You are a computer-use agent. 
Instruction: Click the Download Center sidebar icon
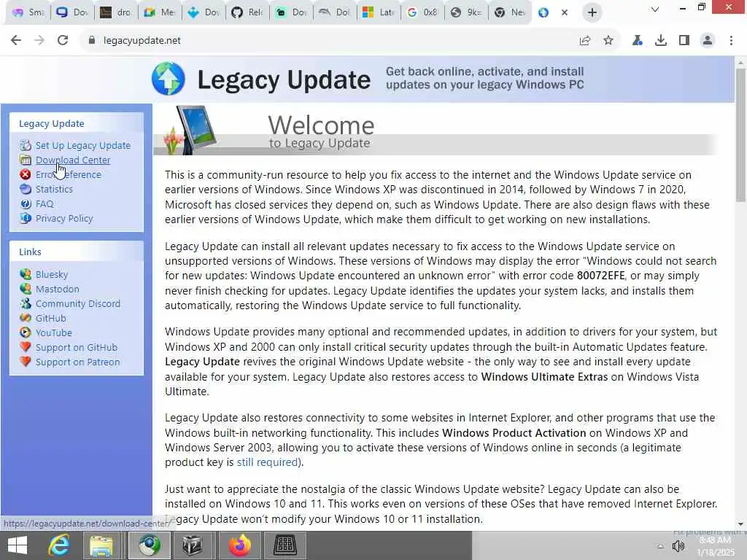pyautogui.click(x=26, y=160)
